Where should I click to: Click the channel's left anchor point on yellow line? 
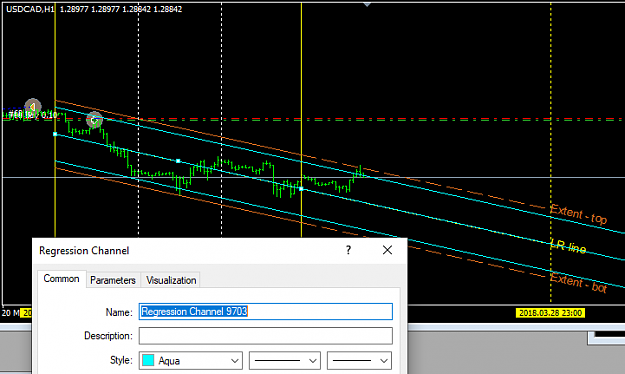[55, 134]
